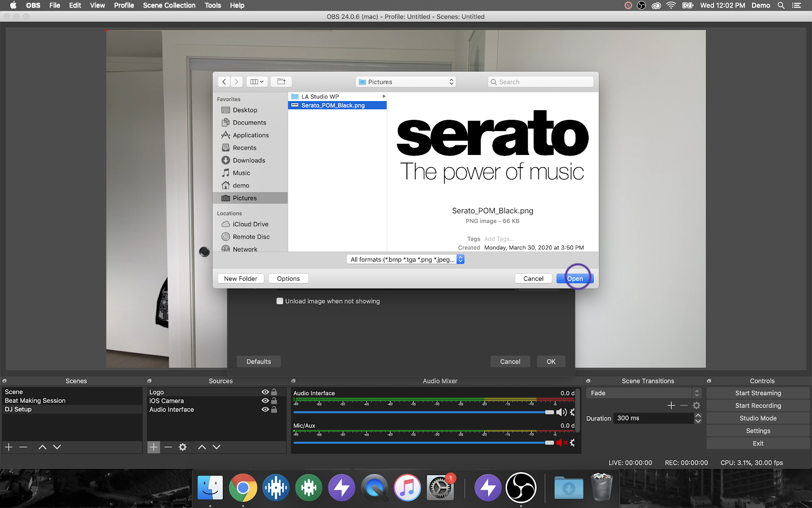Pop out the Audio Mixer dock panel

pos(293,381)
